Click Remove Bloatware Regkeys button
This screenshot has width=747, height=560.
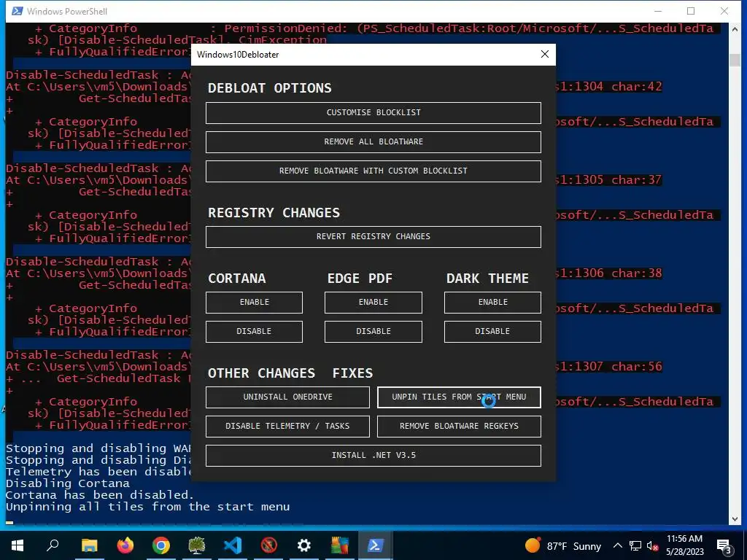click(459, 426)
